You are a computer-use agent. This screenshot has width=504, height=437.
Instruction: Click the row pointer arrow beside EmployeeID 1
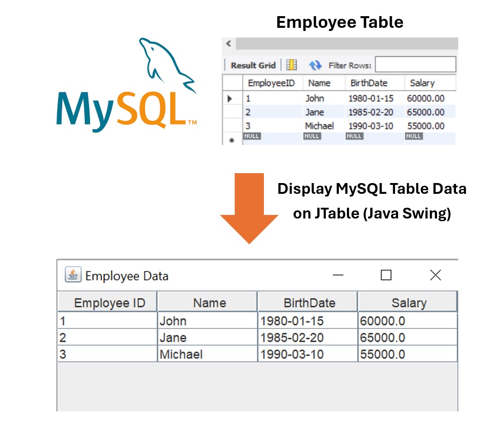[x=229, y=98]
